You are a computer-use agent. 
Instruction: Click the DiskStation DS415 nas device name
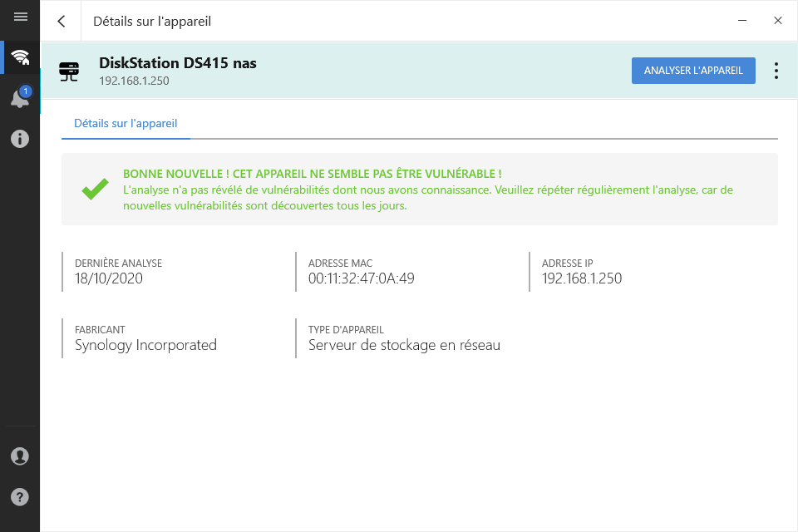pyautogui.click(x=178, y=62)
